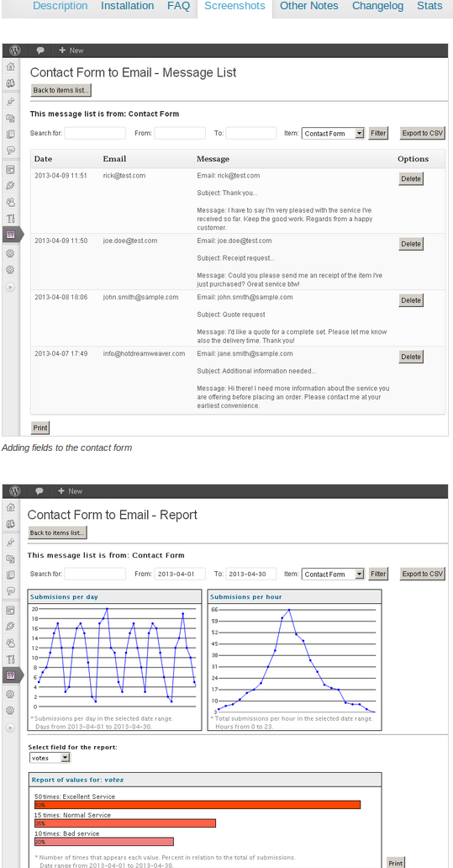Click Export to CSV in Message List
Screen dimensions: 453x868
(423, 133)
